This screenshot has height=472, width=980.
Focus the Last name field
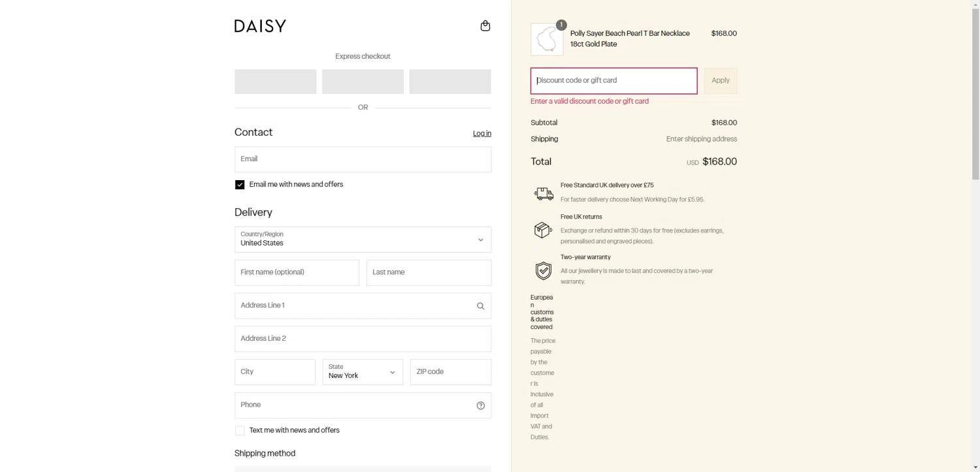(429, 273)
